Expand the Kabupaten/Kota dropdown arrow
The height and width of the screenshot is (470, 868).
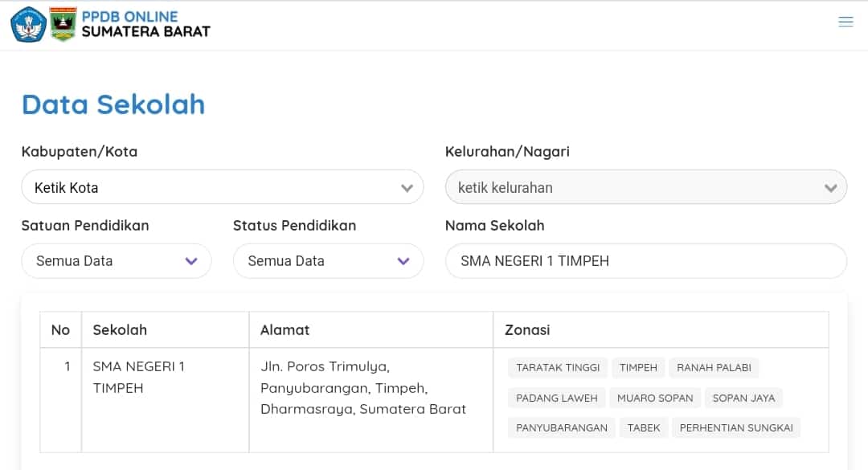pos(407,188)
